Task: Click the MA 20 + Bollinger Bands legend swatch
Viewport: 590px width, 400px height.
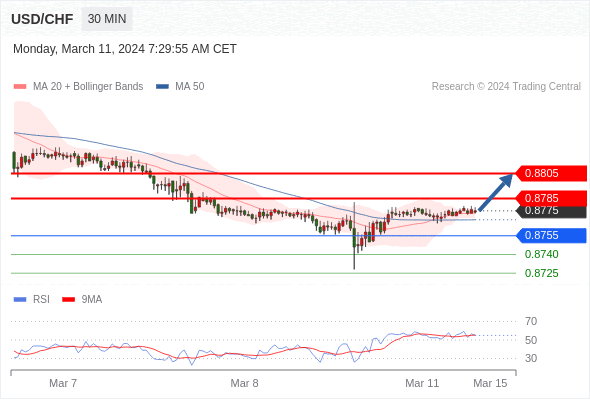Action: click(20, 87)
